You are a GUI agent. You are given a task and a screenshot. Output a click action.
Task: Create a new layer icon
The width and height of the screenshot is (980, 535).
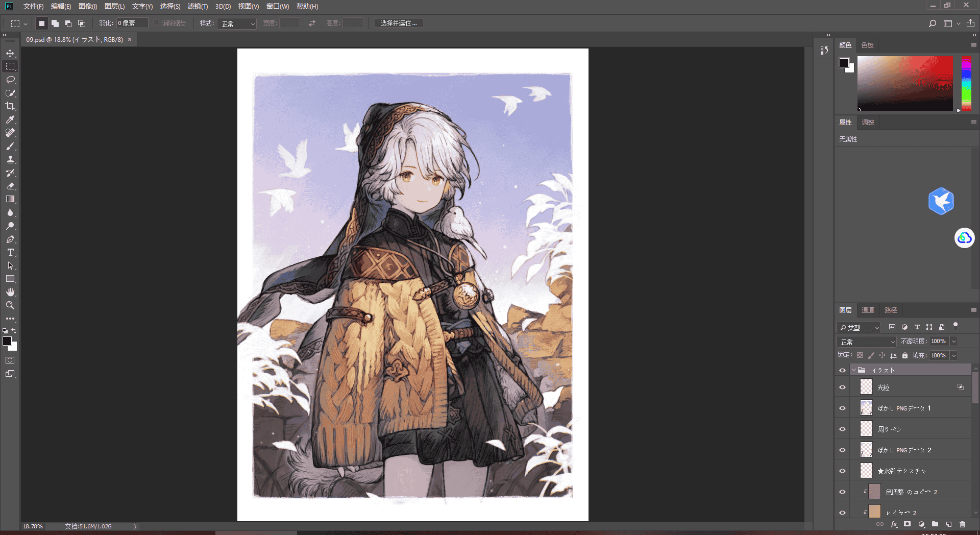click(x=949, y=524)
